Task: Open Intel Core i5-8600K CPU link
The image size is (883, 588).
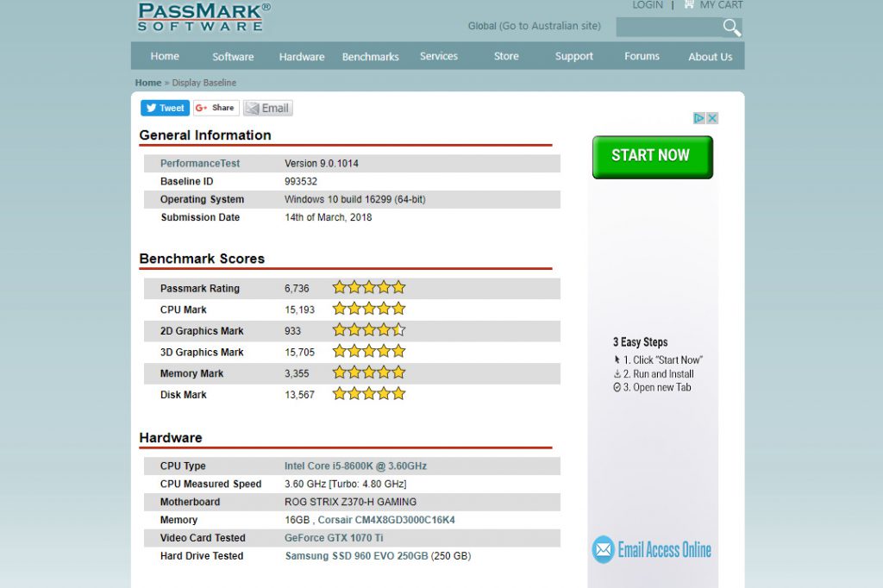Action: point(355,466)
